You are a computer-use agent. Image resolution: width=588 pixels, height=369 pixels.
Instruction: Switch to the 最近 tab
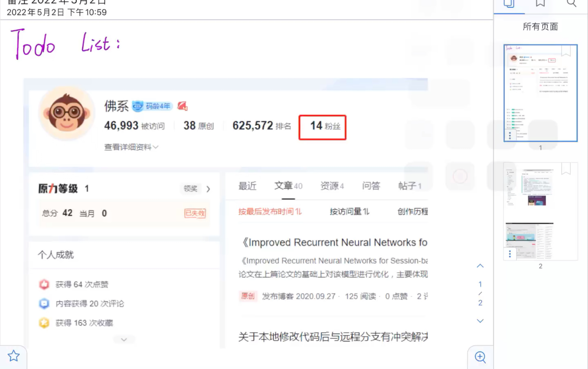click(x=247, y=186)
